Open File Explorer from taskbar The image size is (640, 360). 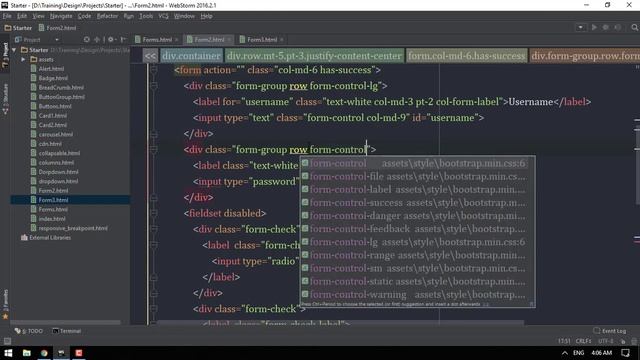27,353
